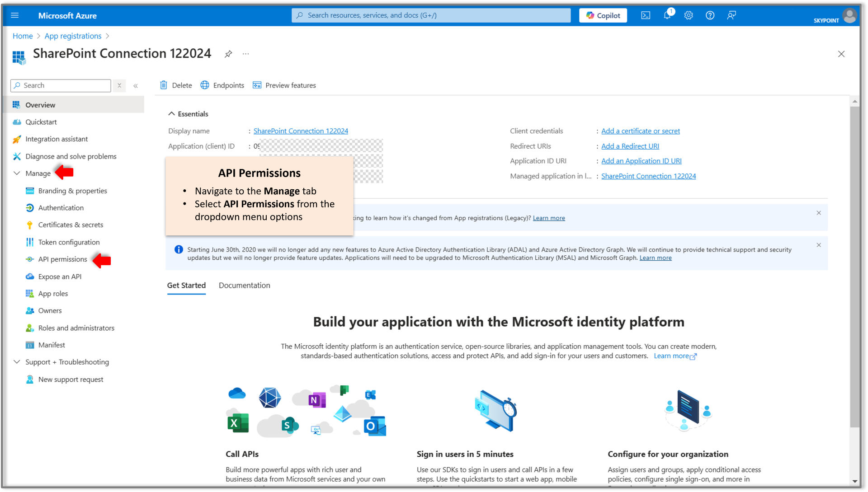Open Preview features from the toolbar

click(284, 85)
